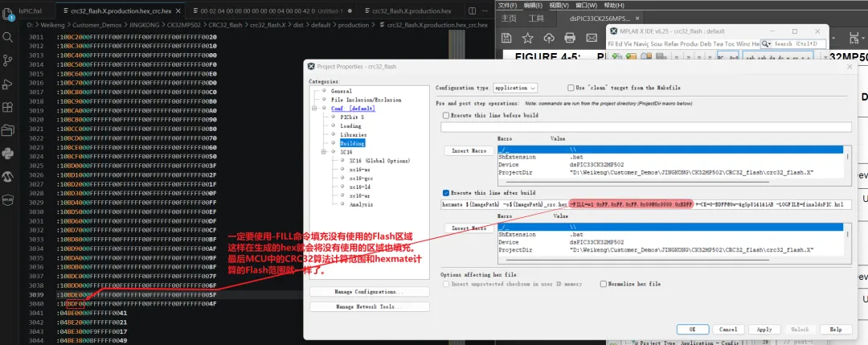868x345 pixels.
Task: Click the PDF viewer save icon
Action: (506, 38)
